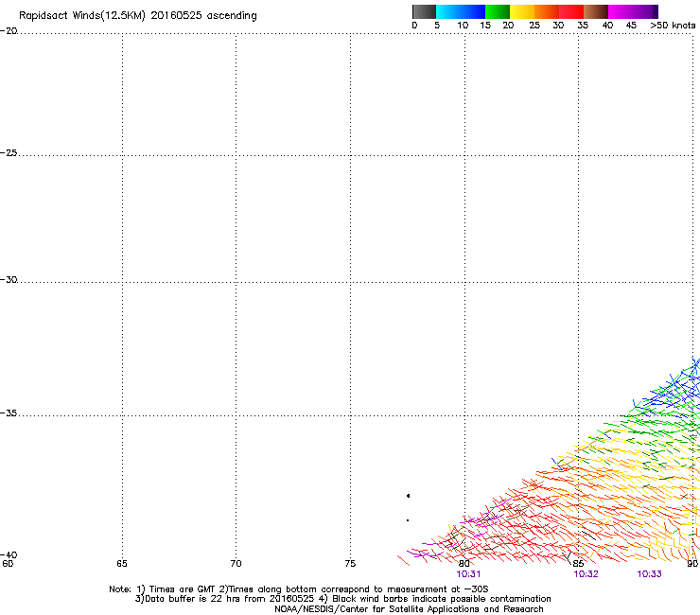The height and width of the screenshot is (615, 700).
Task: Click the '>50 knots' legend label
Action: click(x=673, y=26)
